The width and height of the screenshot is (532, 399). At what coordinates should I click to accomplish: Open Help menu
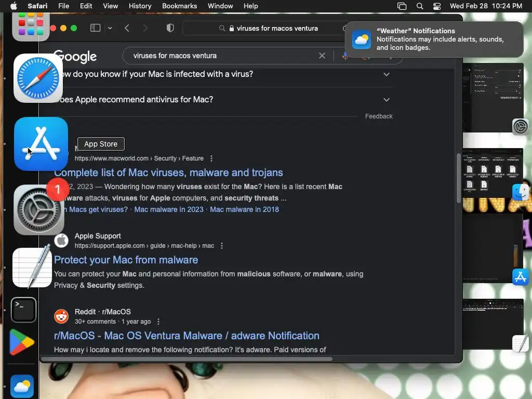point(251,6)
